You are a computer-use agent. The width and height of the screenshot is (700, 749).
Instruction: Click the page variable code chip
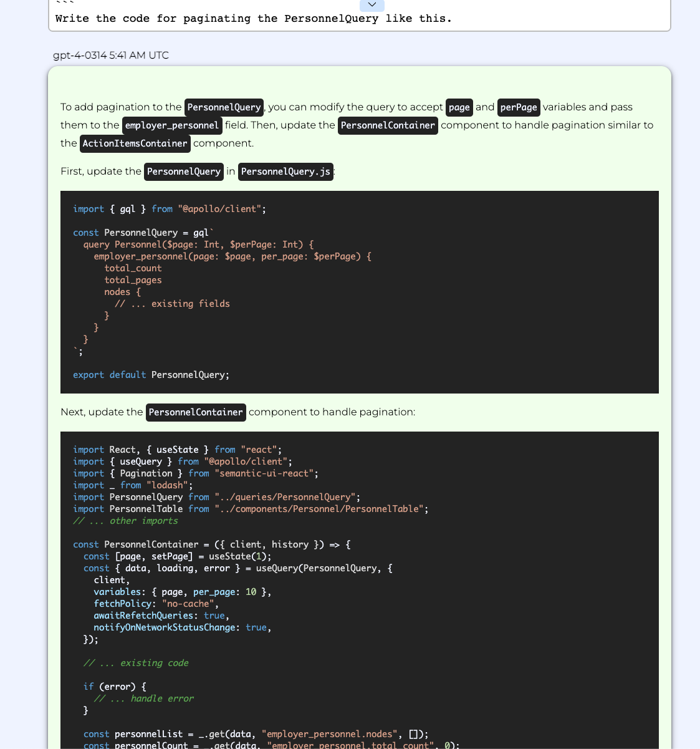click(x=459, y=107)
